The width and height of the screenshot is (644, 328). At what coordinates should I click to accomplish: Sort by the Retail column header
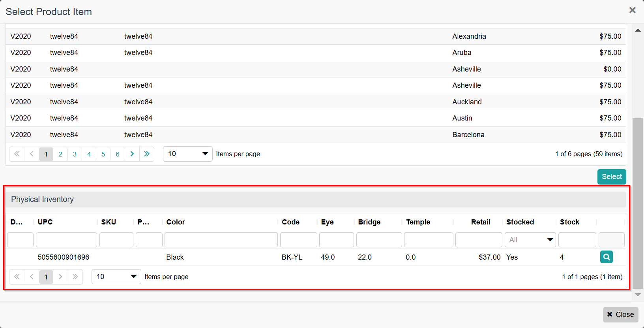[x=481, y=222]
